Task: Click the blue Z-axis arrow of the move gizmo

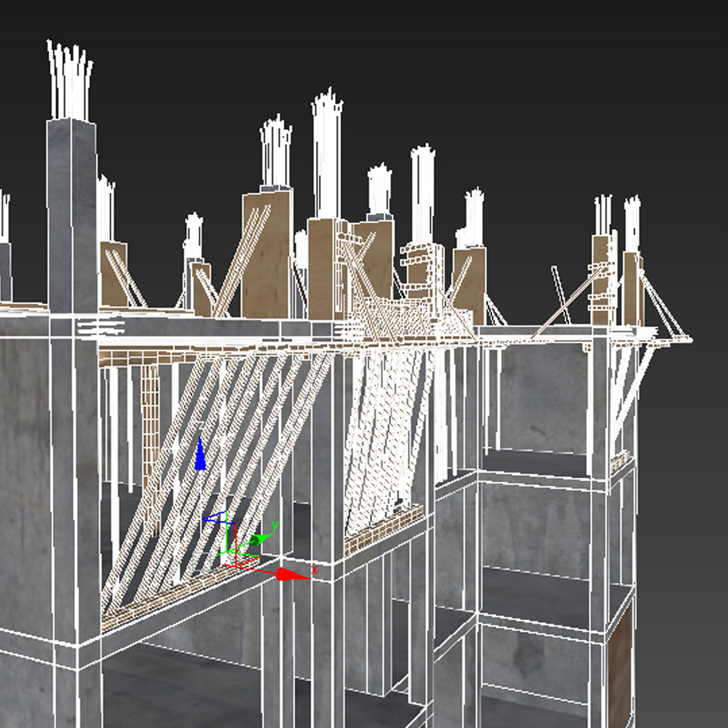Action: [x=200, y=454]
